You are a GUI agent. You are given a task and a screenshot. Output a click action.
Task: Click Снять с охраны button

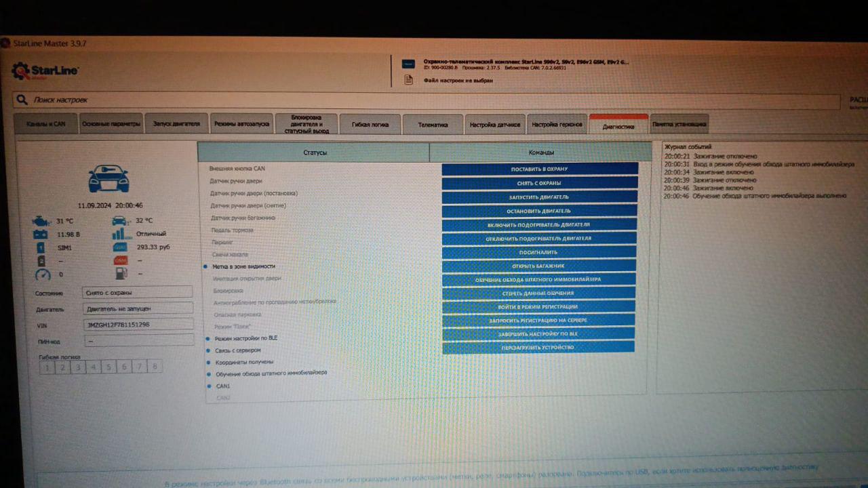[540, 183]
